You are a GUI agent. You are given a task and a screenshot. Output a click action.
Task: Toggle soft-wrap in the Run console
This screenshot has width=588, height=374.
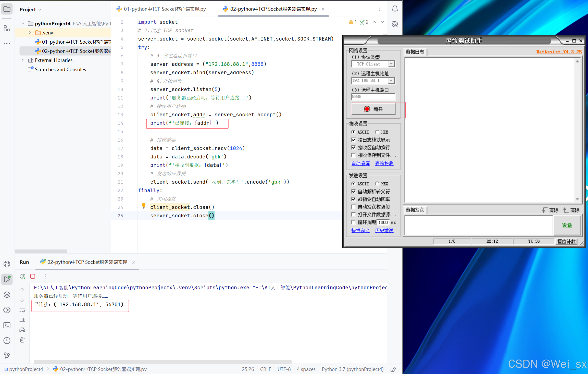pyautogui.click(x=22, y=310)
